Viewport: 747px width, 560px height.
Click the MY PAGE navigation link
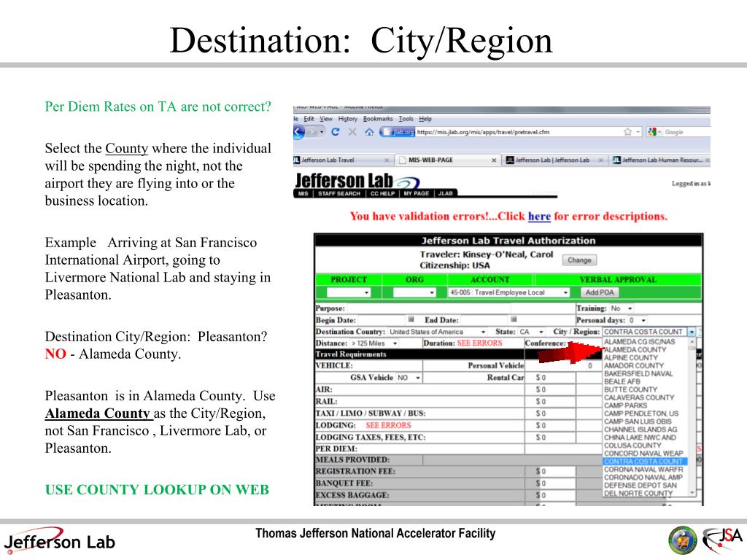[417, 193]
